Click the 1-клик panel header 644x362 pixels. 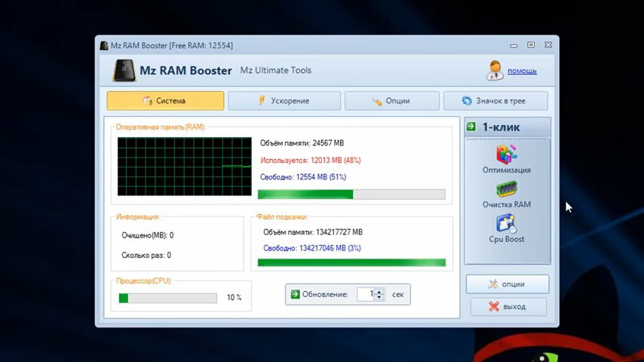[508, 127]
